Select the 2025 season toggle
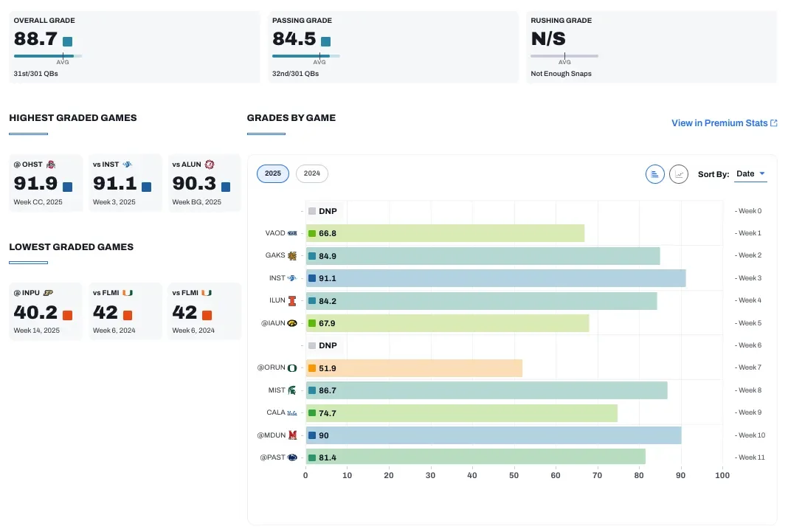This screenshot has height=532, width=788. pyautogui.click(x=273, y=173)
